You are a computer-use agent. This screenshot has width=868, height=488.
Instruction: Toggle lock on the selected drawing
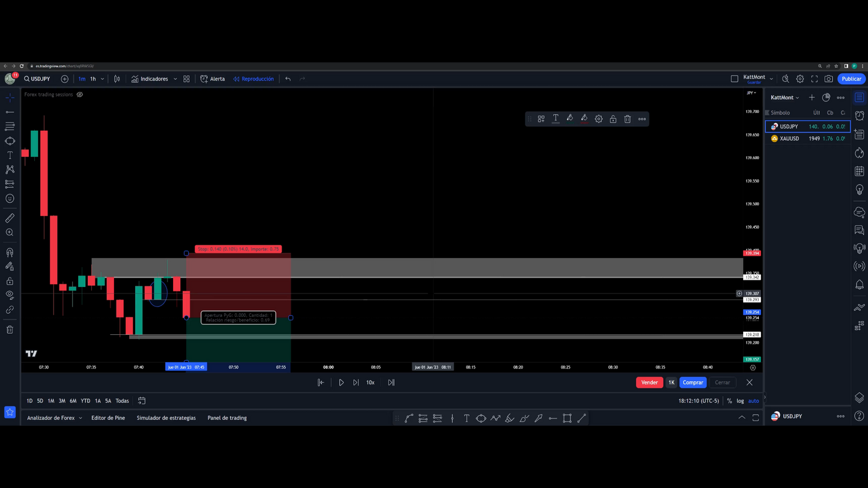coord(613,119)
